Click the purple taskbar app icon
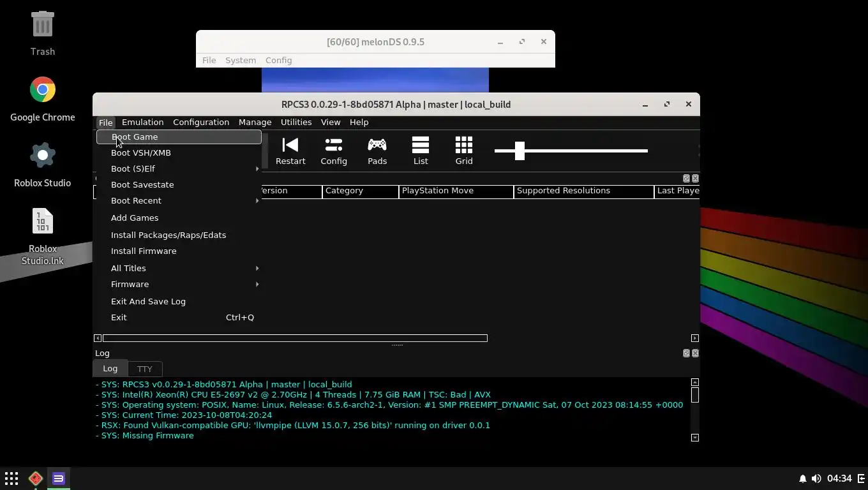868x490 pixels. pyautogui.click(x=59, y=479)
